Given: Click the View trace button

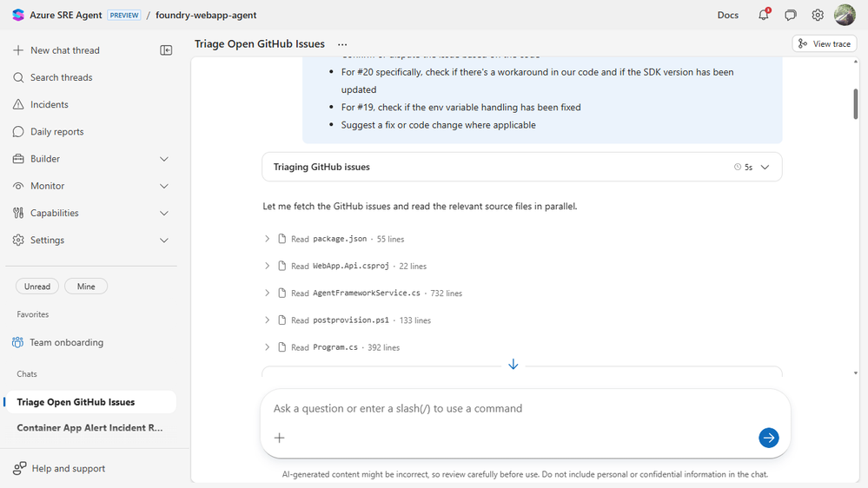Looking at the screenshot, I should [825, 43].
